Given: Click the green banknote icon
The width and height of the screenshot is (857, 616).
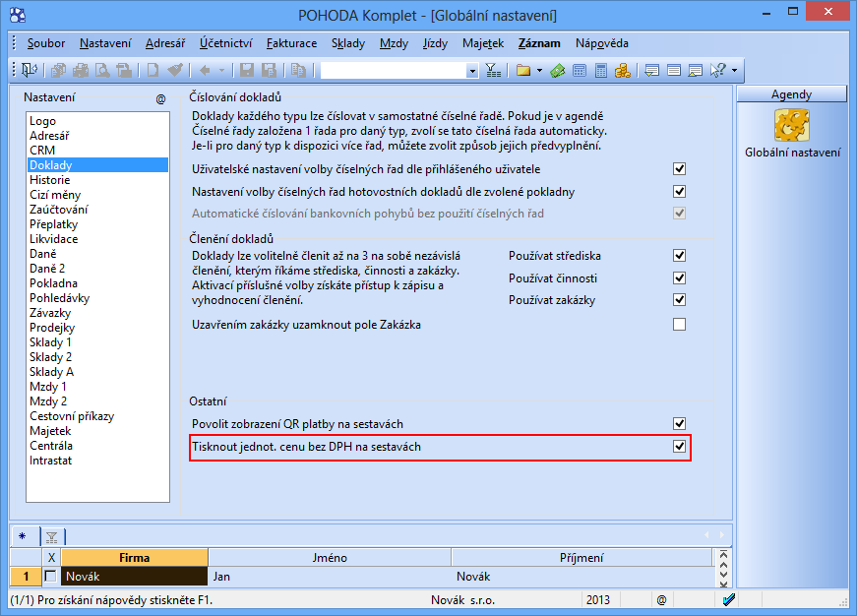Looking at the screenshot, I should point(558,70).
